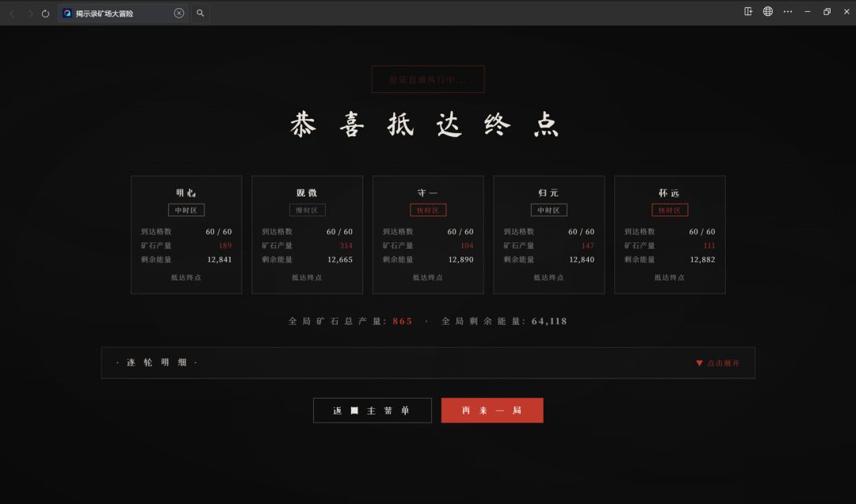Viewport: 856px width, 504px height.
Task: Click the 归元 card title
Action: [548, 193]
